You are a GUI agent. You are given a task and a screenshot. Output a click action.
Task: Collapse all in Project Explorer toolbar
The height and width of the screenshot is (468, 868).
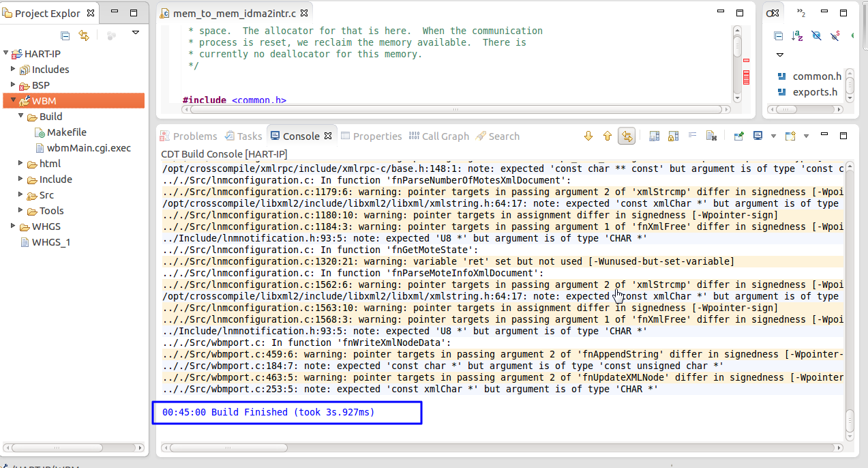pos(65,35)
